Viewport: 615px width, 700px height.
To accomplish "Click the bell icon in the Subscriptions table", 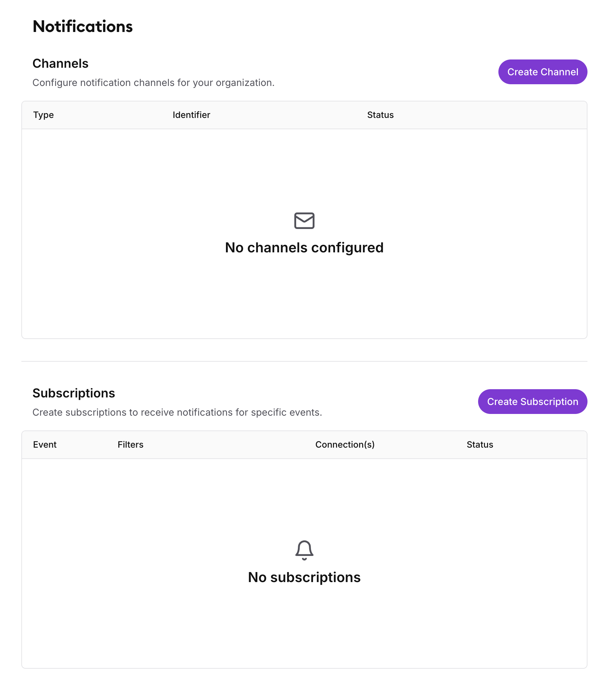I will 304,550.
